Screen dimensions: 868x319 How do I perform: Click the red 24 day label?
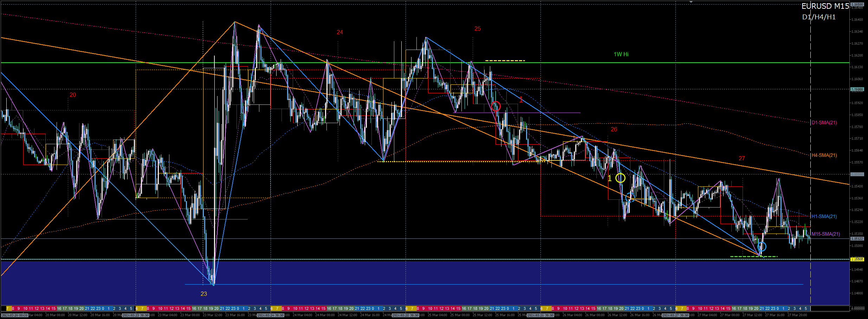(340, 32)
